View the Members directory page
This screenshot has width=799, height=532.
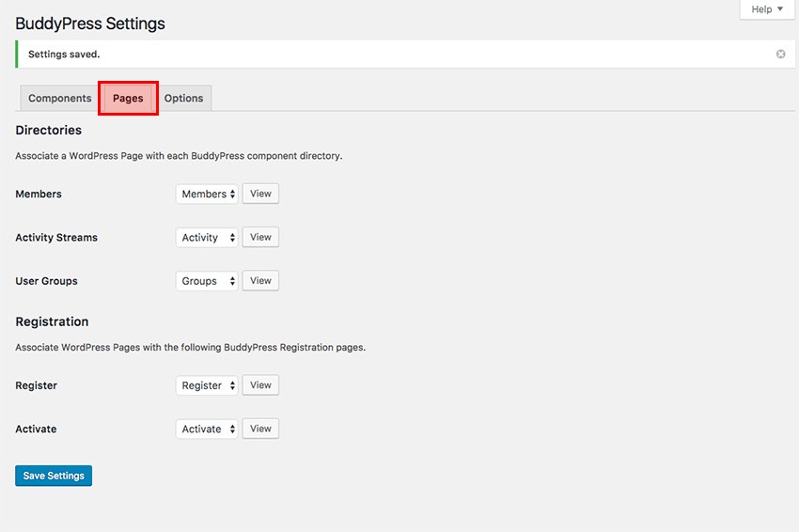coord(260,194)
